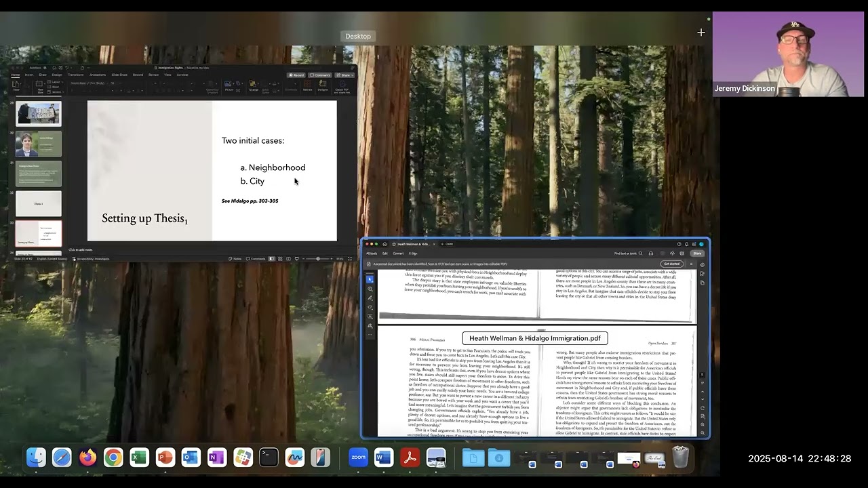This screenshot has width=868, height=488.
Task: Open PowerPoint Slide Show ribbon tab
Action: 119,75
